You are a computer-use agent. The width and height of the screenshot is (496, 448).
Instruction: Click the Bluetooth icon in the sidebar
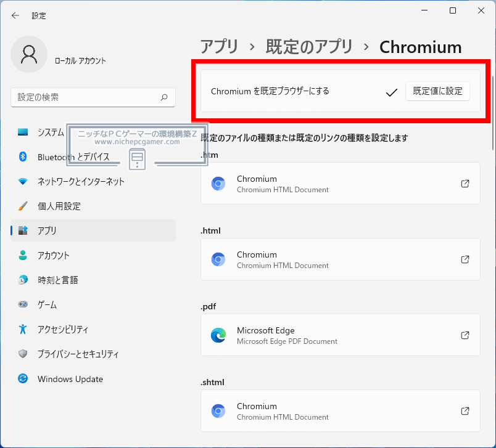tap(23, 157)
